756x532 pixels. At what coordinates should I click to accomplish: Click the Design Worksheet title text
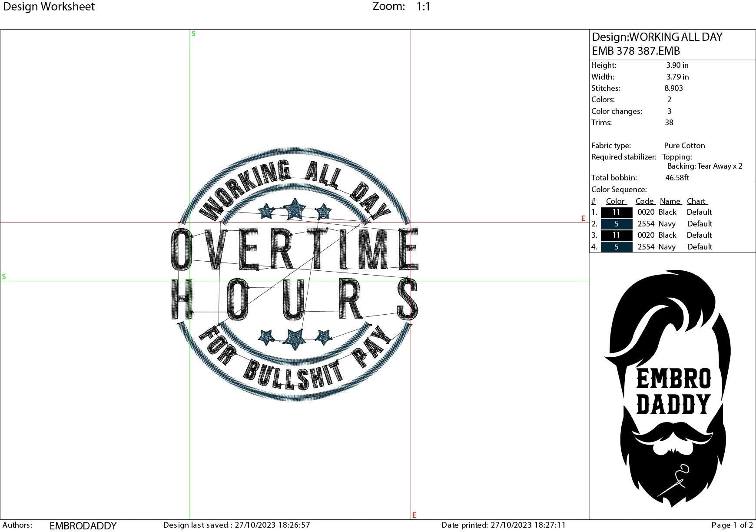pos(49,7)
